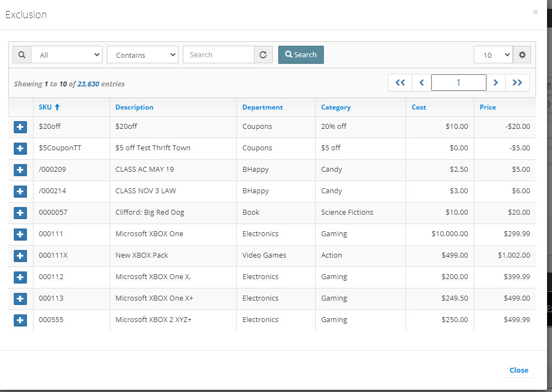
Task: Select 'CLASS NOV 3 LAW' cell
Action: [x=146, y=190]
